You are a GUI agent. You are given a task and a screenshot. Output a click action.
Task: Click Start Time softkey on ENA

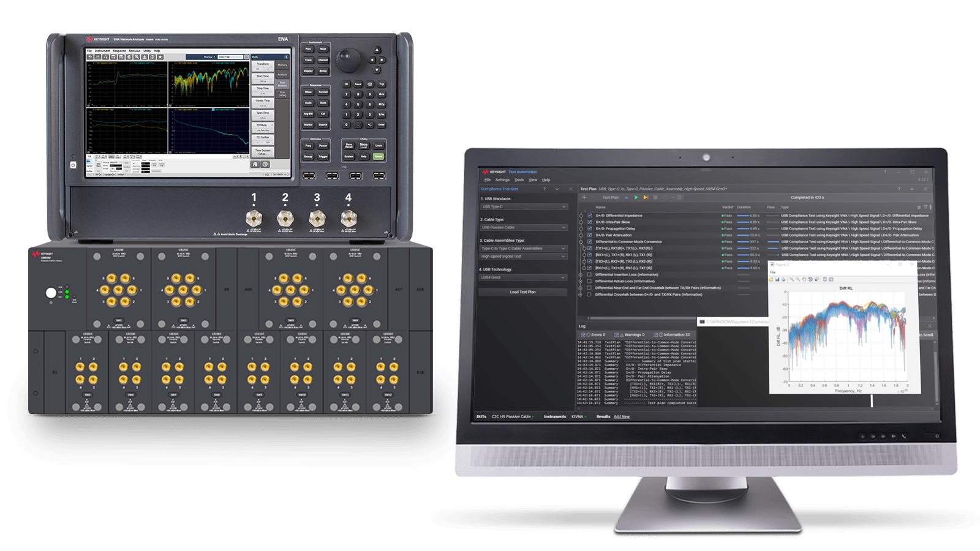click(263, 78)
